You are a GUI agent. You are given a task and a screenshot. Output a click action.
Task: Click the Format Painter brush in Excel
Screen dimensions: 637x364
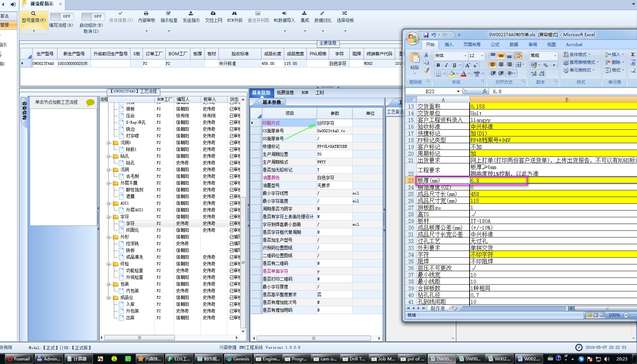[x=426, y=70]
